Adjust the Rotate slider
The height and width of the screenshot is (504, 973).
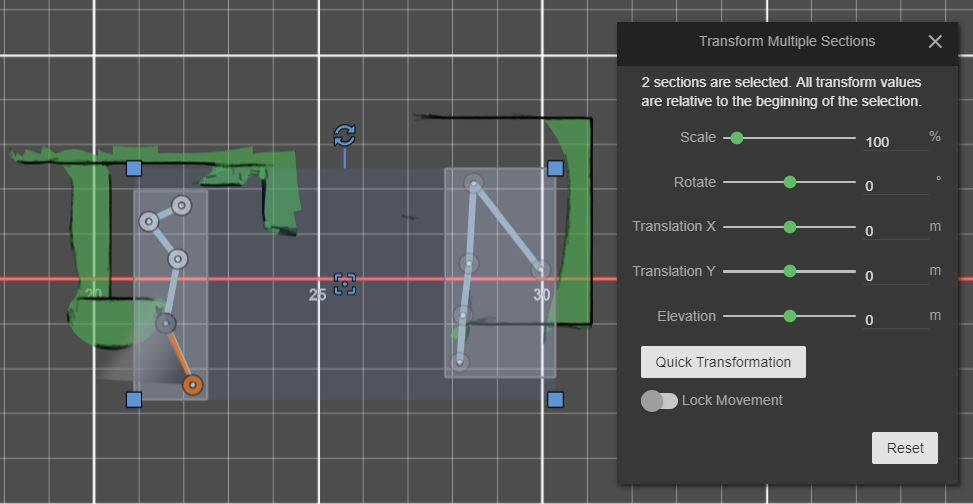click(789, 182)
